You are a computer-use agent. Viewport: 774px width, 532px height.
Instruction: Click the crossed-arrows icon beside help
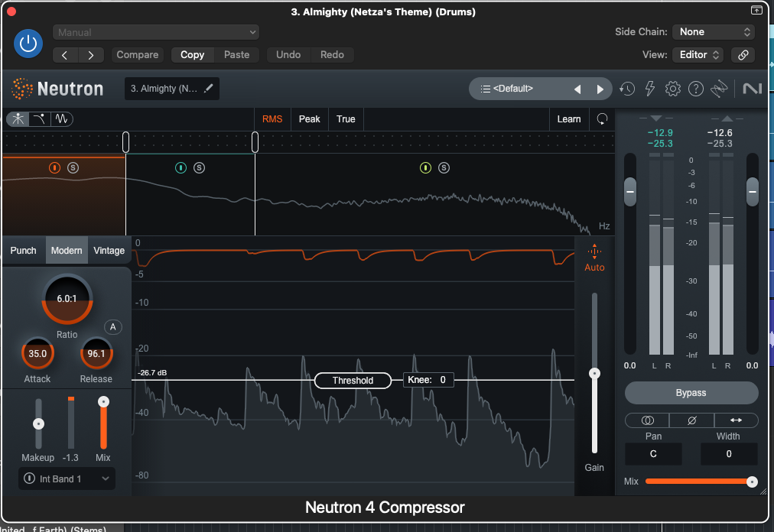click(x=719, y=89)
